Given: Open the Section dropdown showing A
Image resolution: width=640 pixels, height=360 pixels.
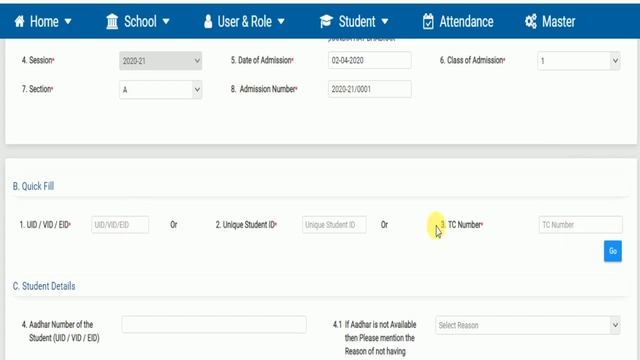Looking at the screenshot, I should click(x=160, y=89).
